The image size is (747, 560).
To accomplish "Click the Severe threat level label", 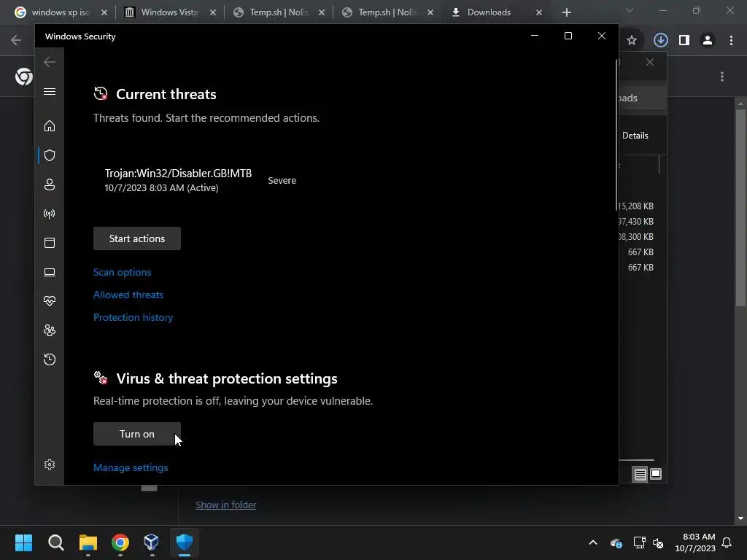I will pyautogui.click(x=282, y=181).
